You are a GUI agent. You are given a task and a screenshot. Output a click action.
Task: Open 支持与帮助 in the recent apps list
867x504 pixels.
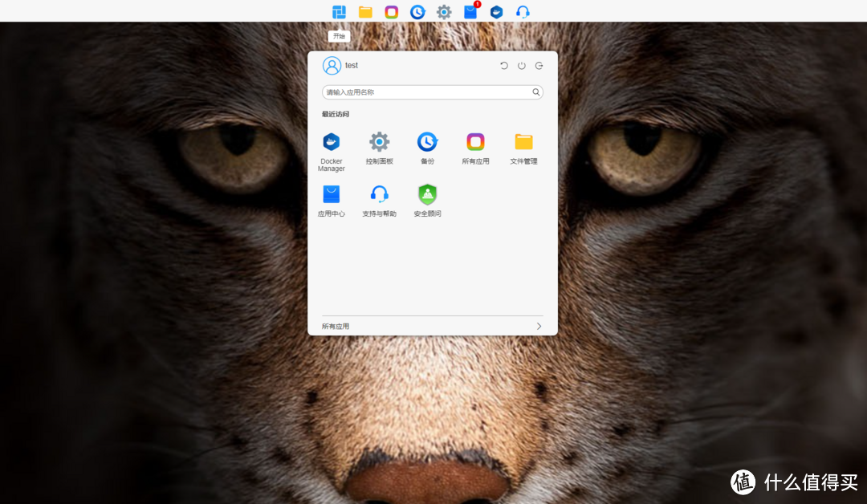coord(379,194)
